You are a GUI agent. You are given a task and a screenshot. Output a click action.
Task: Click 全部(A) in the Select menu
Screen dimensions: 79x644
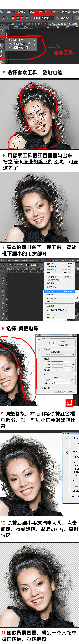coord(60,263)
